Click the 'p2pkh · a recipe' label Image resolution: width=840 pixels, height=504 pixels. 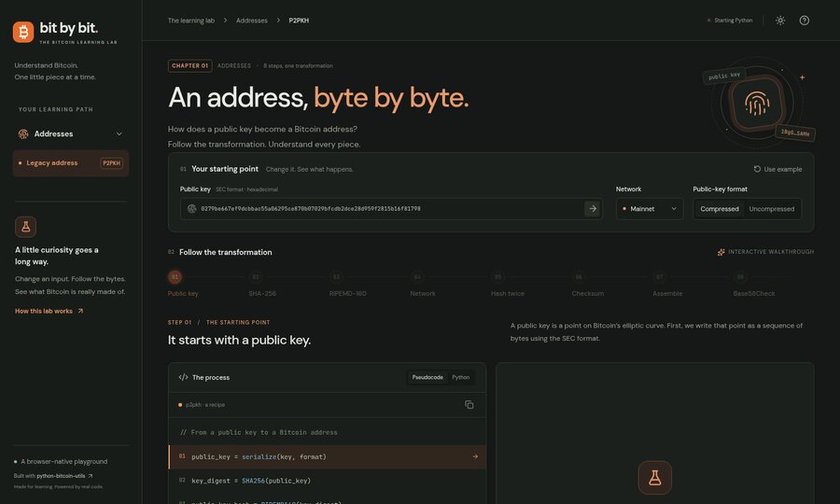coord(205,405)
